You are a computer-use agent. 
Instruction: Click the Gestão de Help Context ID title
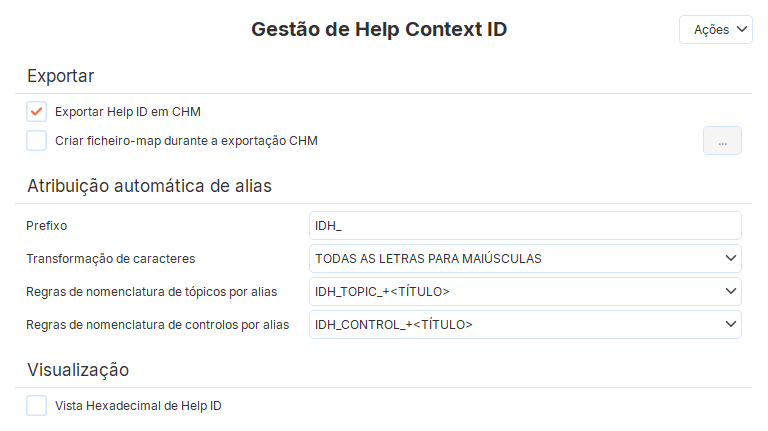[379, 30]
